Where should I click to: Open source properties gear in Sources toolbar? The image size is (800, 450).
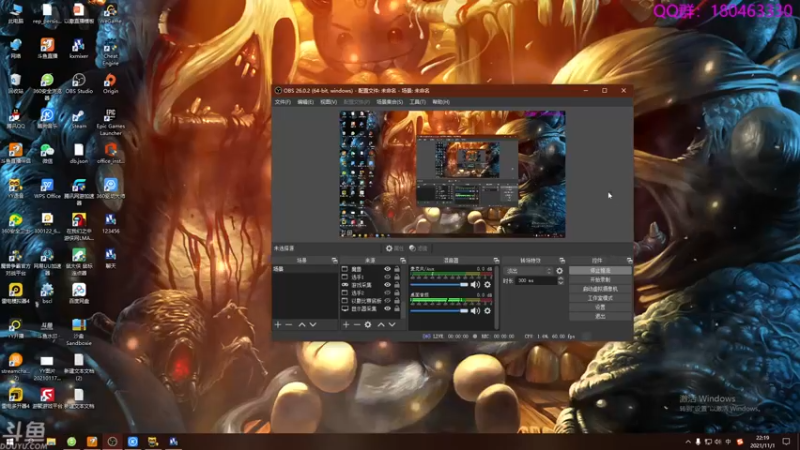[368, 324]
